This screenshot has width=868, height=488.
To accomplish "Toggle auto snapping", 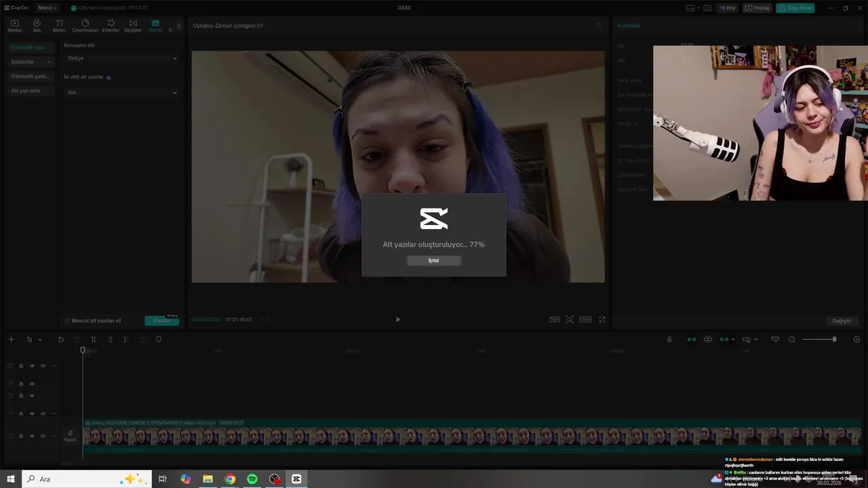I will point(707,339).
